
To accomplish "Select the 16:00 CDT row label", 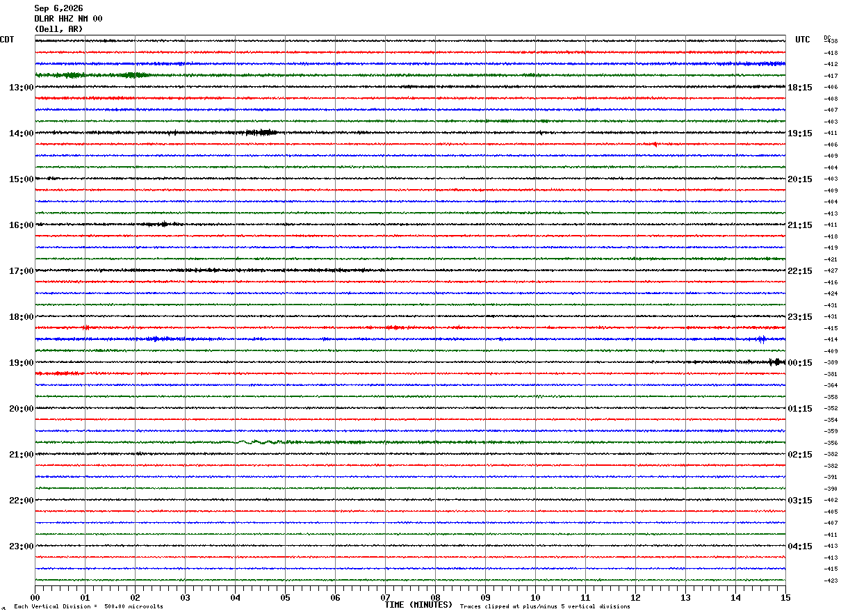I will (x=21, y=225).
